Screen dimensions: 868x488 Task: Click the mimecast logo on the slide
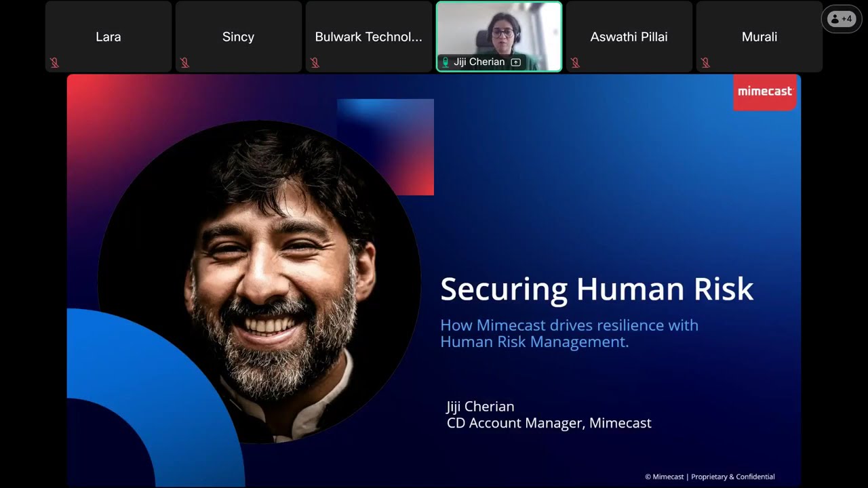765,91
